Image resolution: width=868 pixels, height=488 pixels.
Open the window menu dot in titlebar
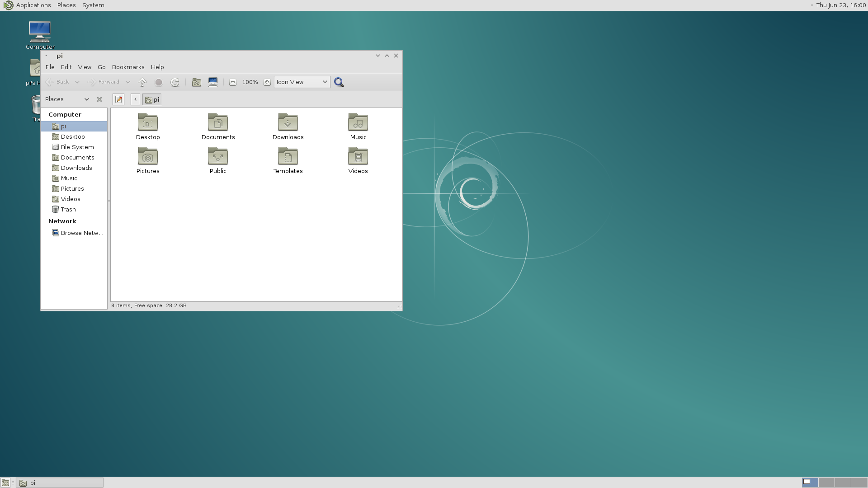tap(46, 56)
